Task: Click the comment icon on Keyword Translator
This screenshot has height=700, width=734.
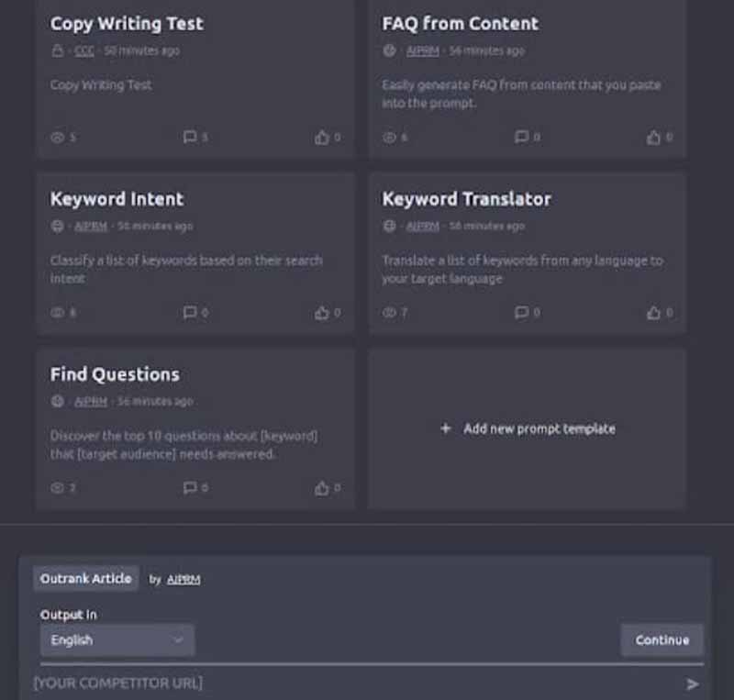Action: coord(521,313)
